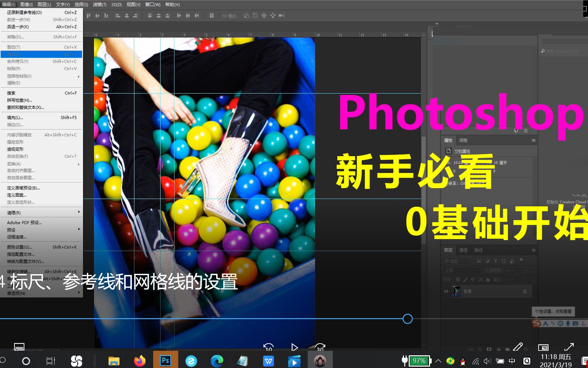
Task: Select the 3D camera zoom icon
Action: click(x=282, y=15)
